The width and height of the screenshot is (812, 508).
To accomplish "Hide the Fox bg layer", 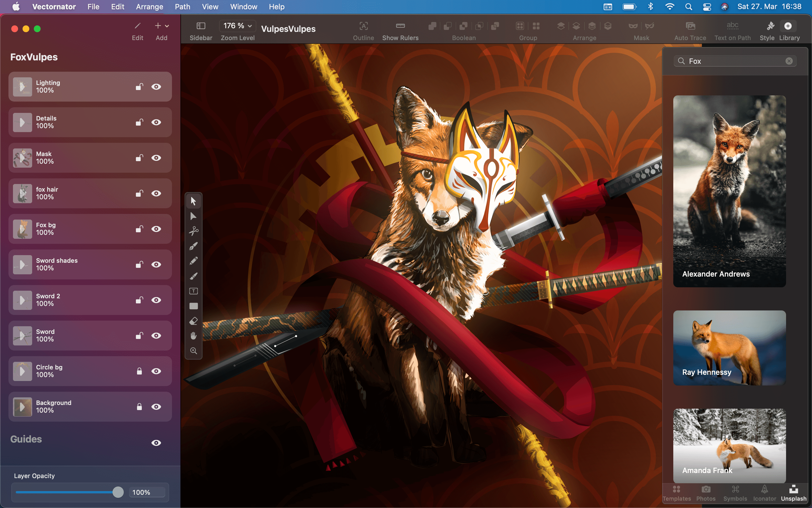I will (x=156, y=229).
